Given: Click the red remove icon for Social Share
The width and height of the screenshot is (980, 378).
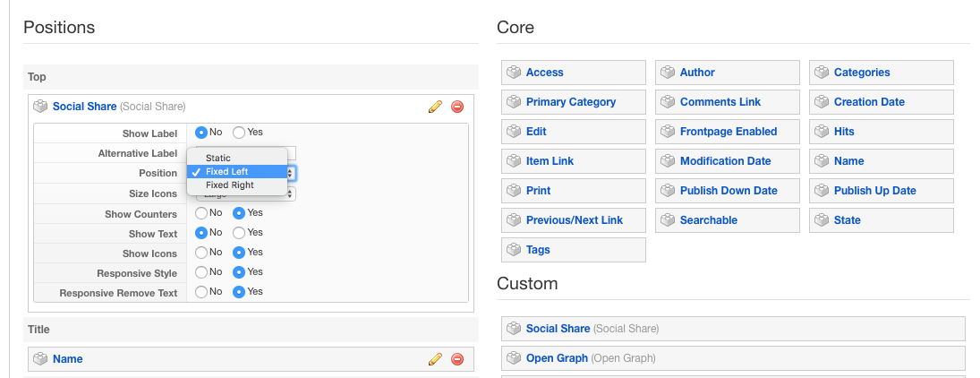Looking at the screenshot, I should tap(457, 107).
